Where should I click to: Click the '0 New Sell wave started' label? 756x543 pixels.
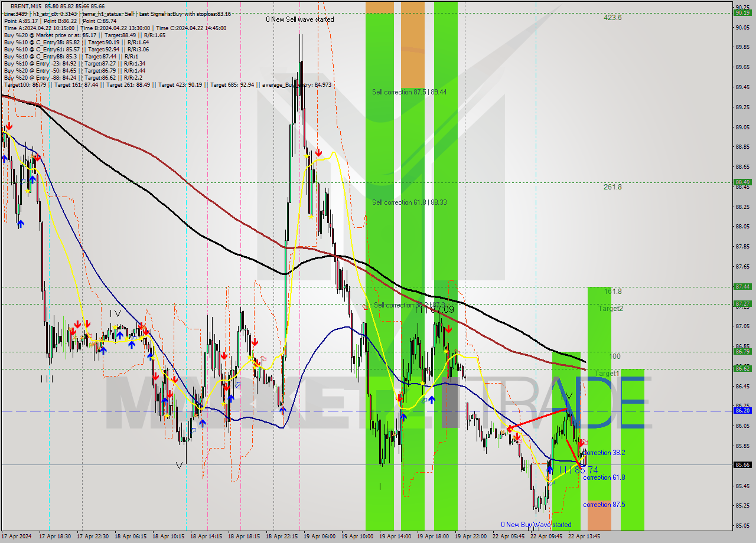[x=301, y=19]
